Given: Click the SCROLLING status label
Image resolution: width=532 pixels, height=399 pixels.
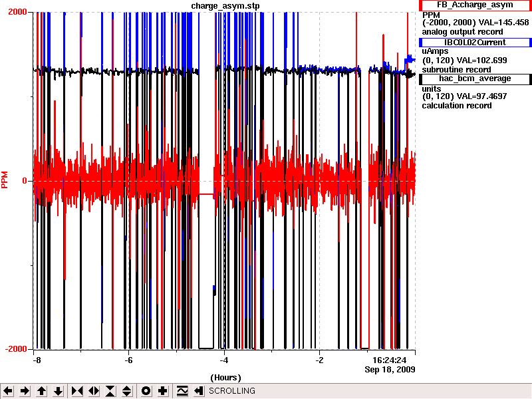Looking at the screenshot, I should (x=232, y=391).
